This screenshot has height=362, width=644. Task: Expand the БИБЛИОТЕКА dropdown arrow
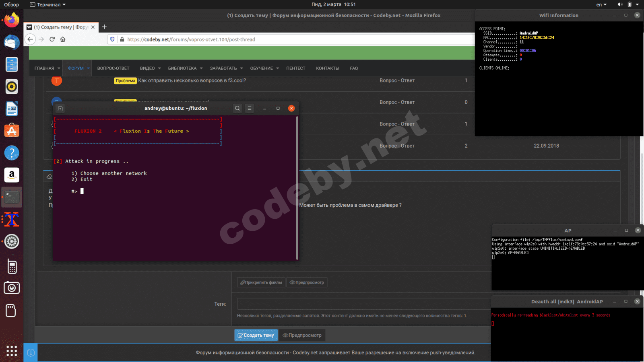(x=201, y=68)
